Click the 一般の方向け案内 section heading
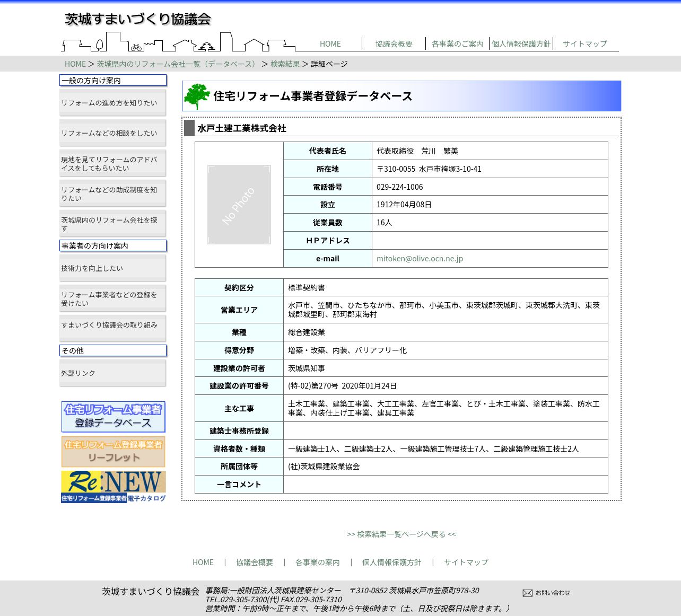Screen dimensions: 681x616 [x=113, y=81]
